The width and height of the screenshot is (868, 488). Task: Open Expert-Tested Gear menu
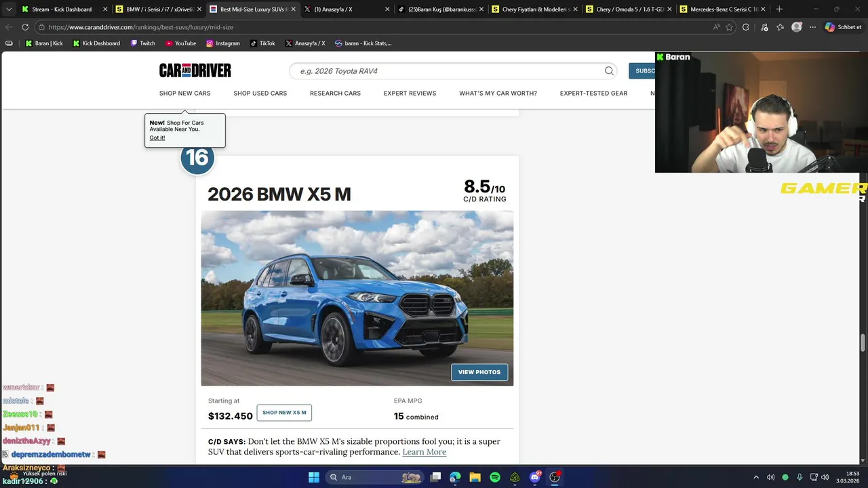pyautogui.click(x=593, y=94)
